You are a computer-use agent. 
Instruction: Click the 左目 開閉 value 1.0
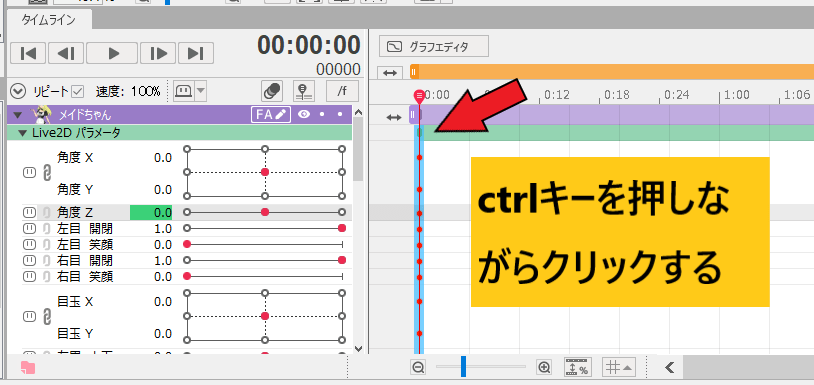pyautogui.click(x=163, y=228)
